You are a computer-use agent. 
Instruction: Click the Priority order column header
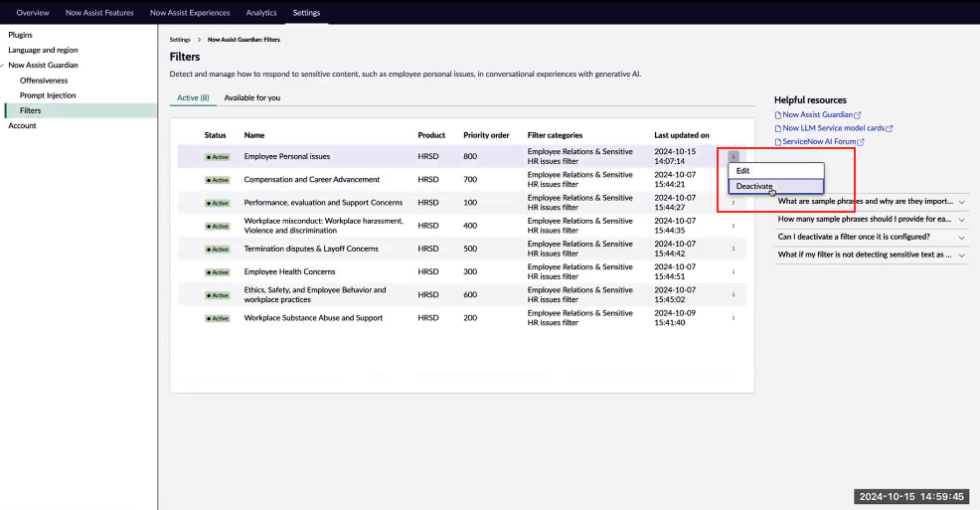click(x=486, y=135)
